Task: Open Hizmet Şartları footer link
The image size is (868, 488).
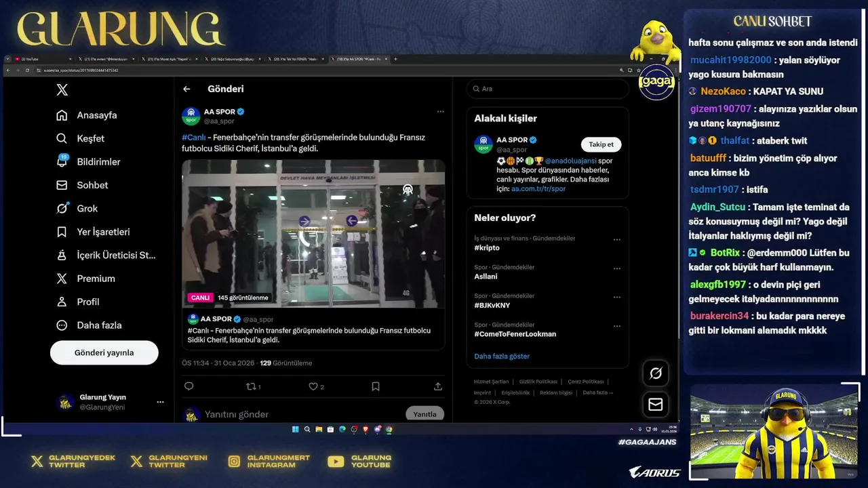Action: pyautogui.click(x=491, y=382)
